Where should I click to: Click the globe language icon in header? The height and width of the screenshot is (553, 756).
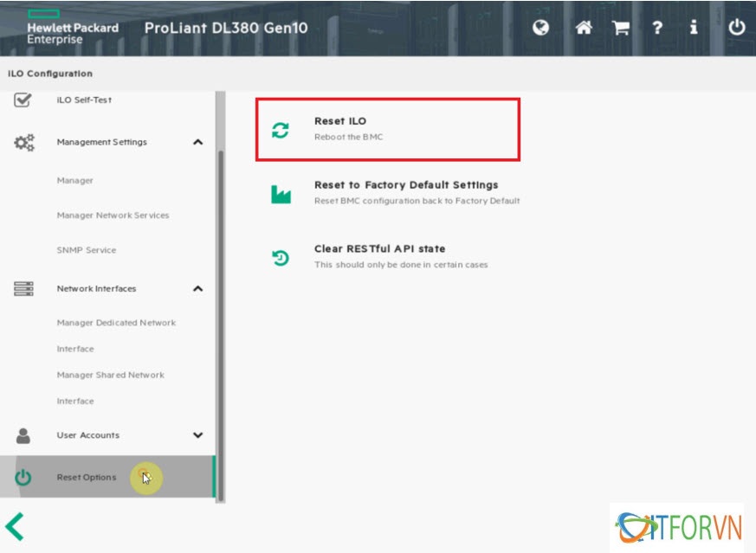coord(541,28)
